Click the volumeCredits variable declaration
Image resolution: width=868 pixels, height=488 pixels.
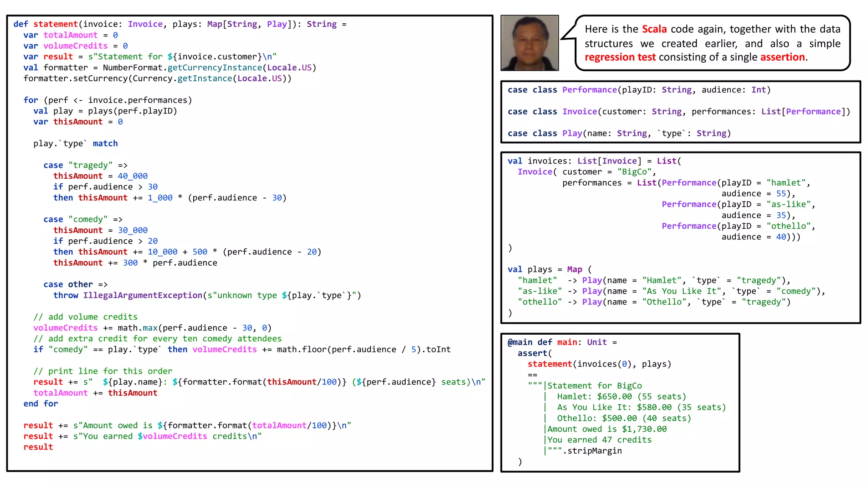(75, 46)
